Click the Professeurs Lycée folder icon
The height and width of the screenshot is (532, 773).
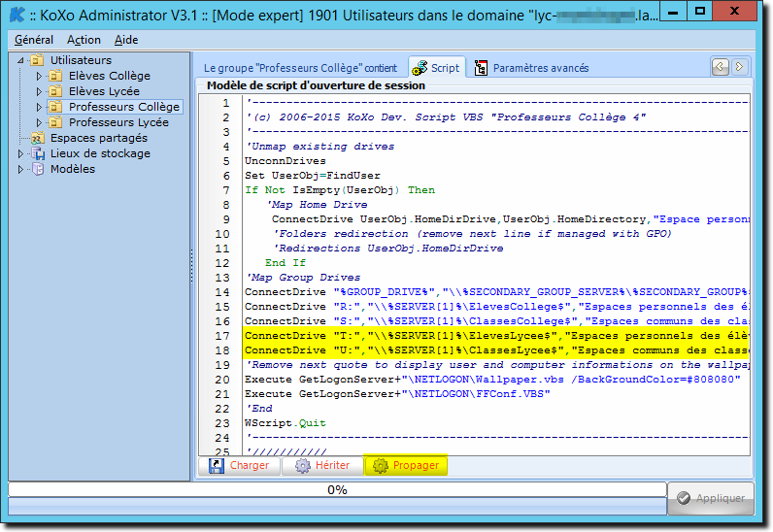pos(55,122)
